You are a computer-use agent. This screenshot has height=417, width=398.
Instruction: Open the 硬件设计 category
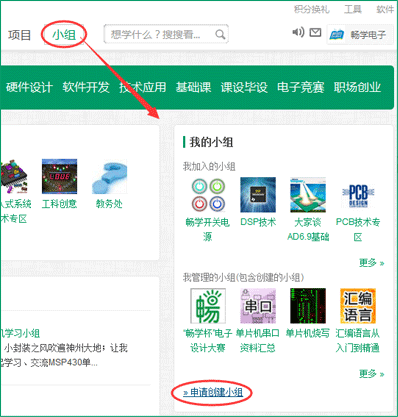coord(29,87)
